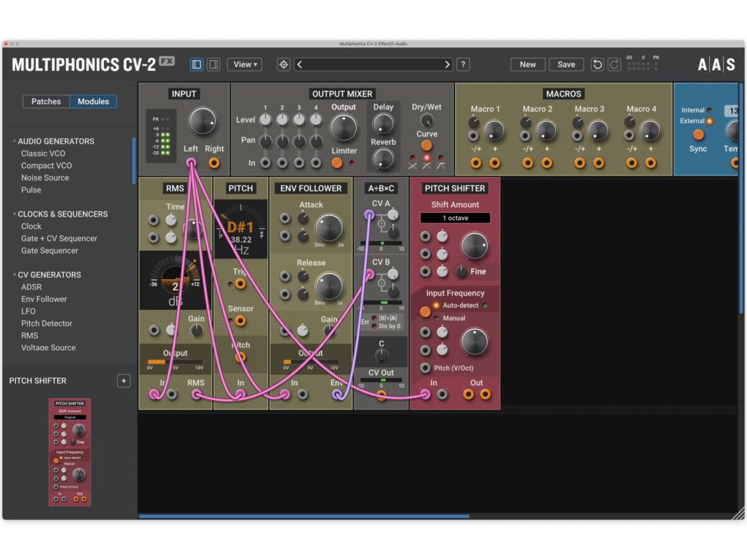Collapse the Audio Generators category

(x=14, y=141)
